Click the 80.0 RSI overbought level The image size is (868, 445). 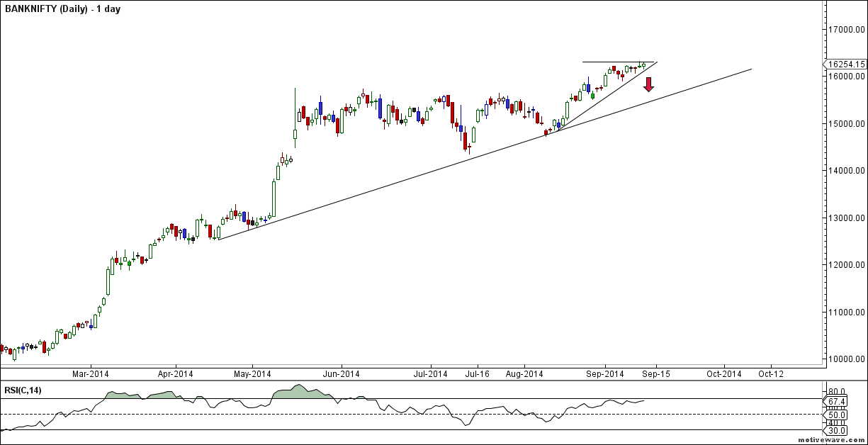836,390
